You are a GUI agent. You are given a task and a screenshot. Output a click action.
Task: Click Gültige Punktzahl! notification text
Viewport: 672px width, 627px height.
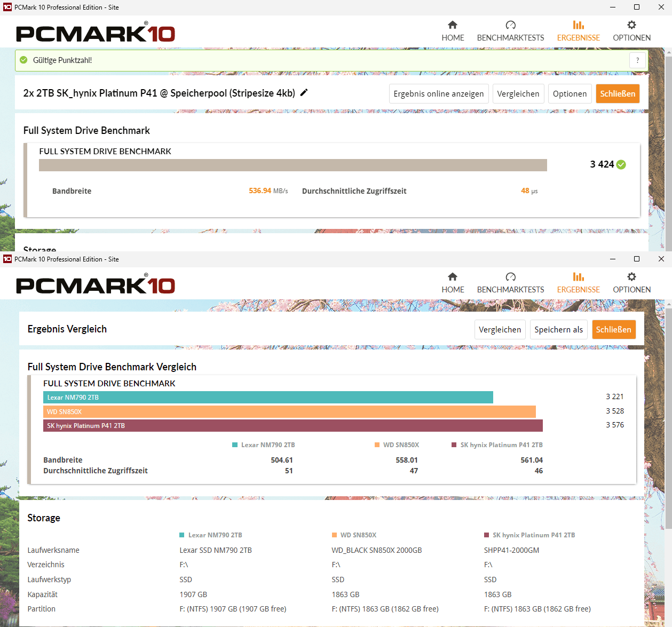[x=62, y=60]
